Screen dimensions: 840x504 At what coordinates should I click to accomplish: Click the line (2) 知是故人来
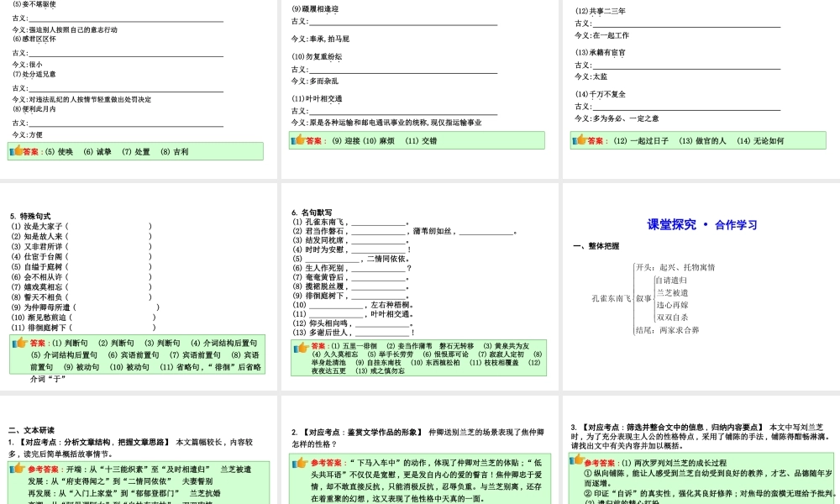tap(81, 236)
